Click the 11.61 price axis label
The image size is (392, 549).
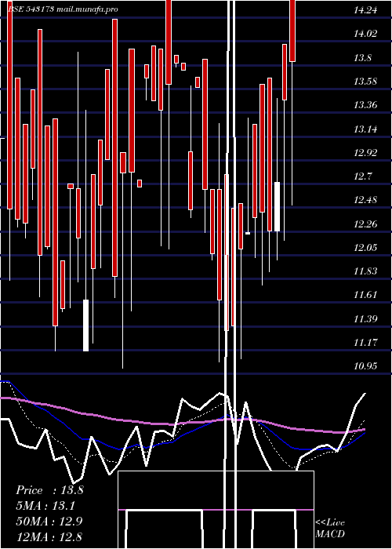pos(365,295)
